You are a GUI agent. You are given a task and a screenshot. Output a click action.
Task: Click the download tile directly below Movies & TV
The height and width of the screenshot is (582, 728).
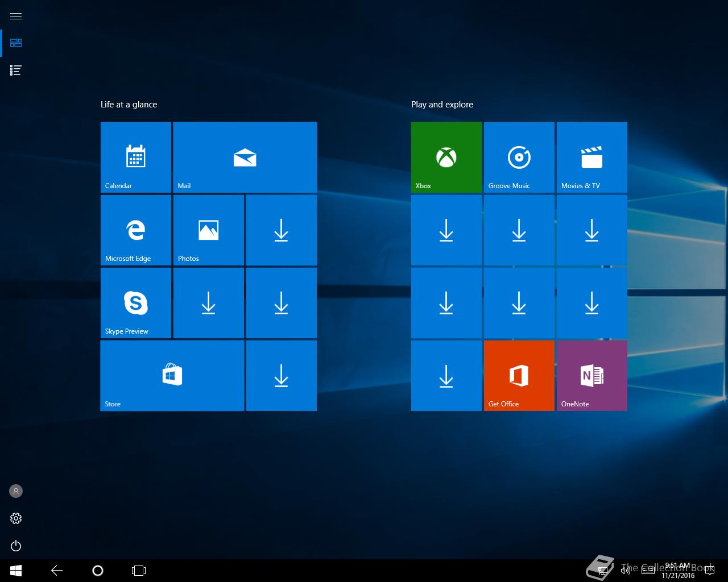click(592, 230)
